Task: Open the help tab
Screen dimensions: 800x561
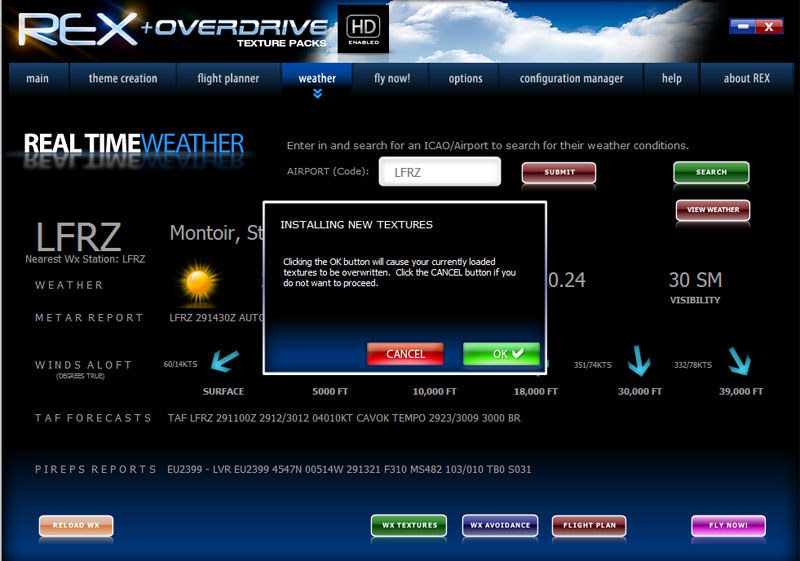Action: [x=671, y=79]
